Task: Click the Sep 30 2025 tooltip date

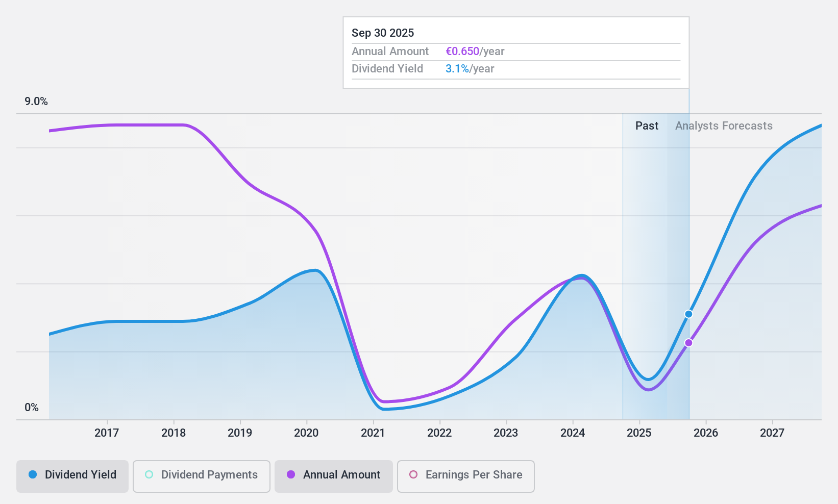Action: pos(383,33)
